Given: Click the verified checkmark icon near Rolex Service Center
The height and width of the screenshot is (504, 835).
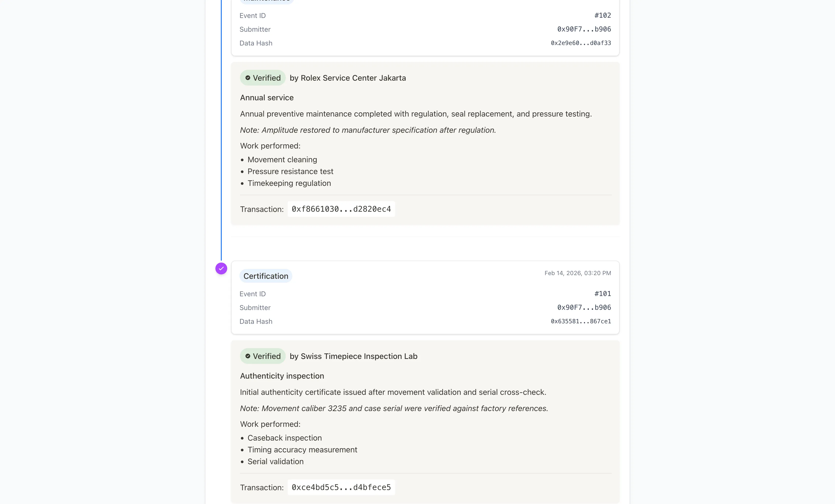Looking at the screenshot, I should (x=248, y=78).
